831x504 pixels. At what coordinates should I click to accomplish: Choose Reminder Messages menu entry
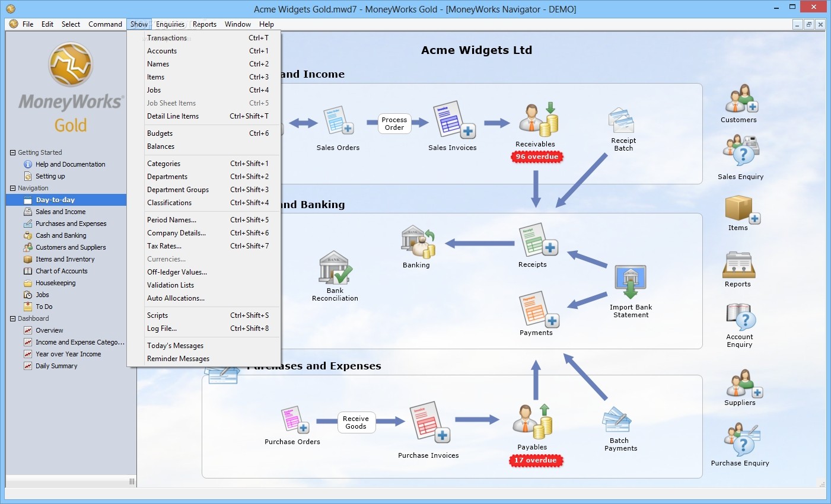click(x=204, y=359)
